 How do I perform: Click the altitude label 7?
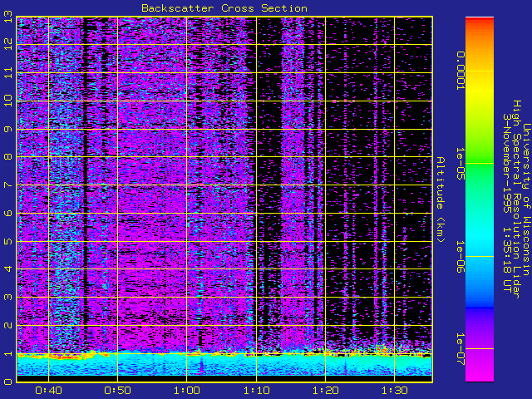tap(8, 185)
